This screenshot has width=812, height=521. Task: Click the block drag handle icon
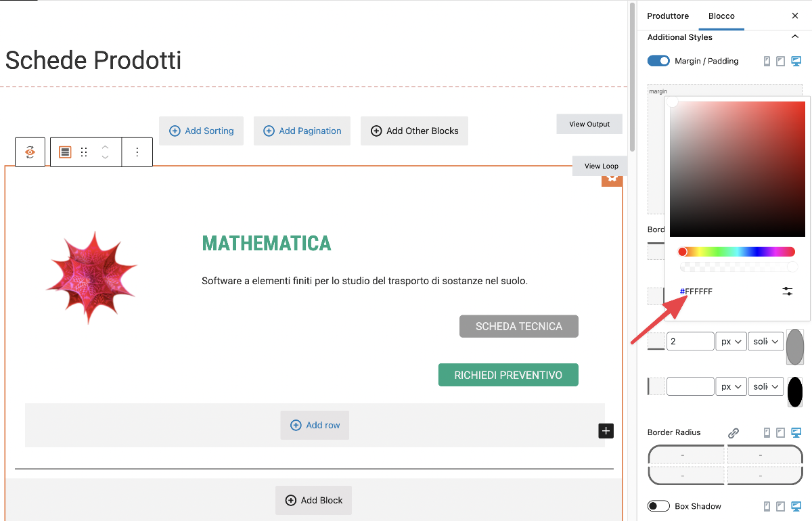pyautogui.click(x=84, y=152)
